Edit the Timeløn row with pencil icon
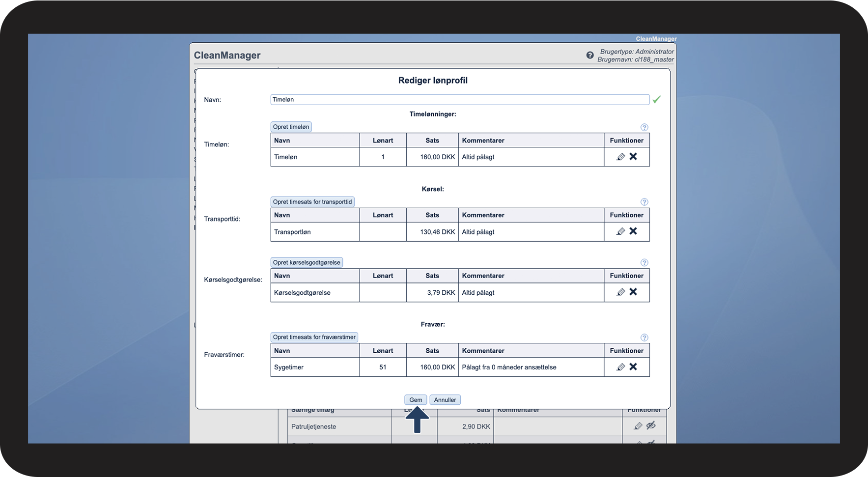The image size is (868, 477). click(620, 157)
